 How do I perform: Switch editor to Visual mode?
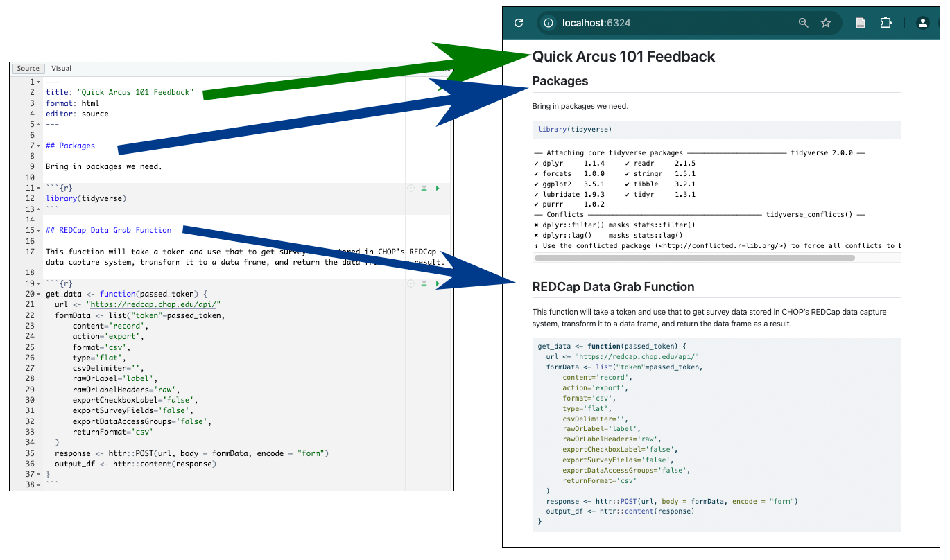[x=61, y=69]
